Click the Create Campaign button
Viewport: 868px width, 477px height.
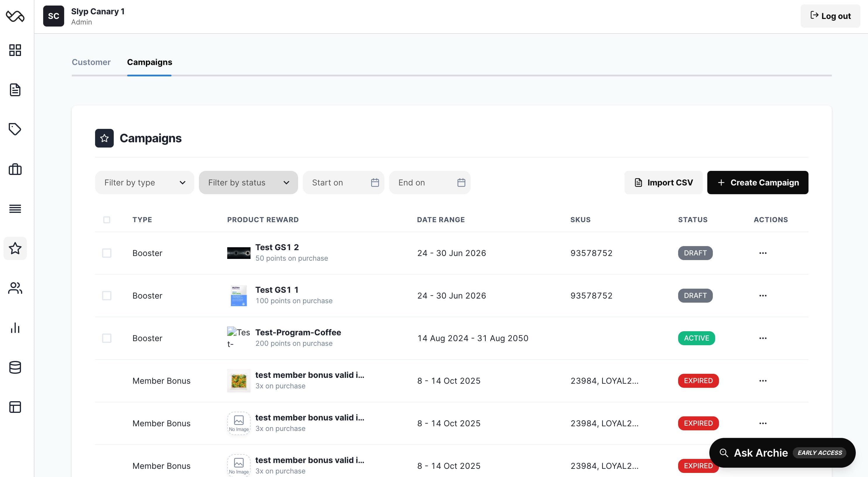click(758, 183)
